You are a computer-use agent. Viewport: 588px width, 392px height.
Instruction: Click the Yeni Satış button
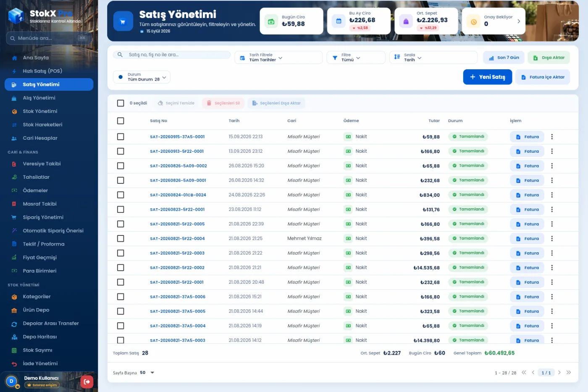tap(488, 77)
